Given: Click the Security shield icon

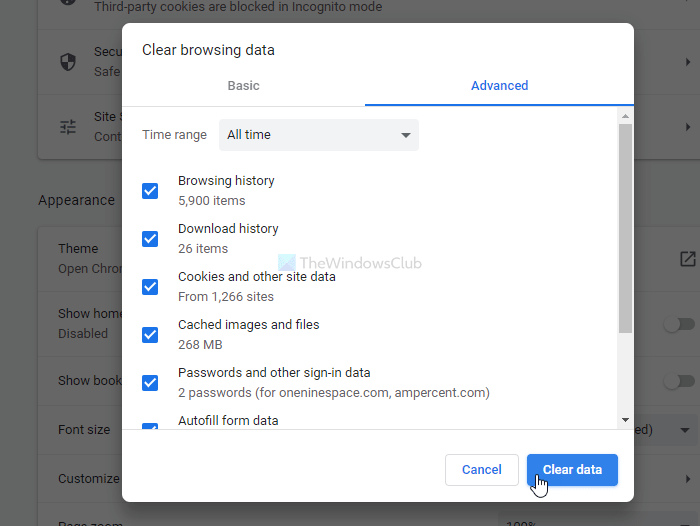Looking at the screenshot, I should click(x=68, y=62).
